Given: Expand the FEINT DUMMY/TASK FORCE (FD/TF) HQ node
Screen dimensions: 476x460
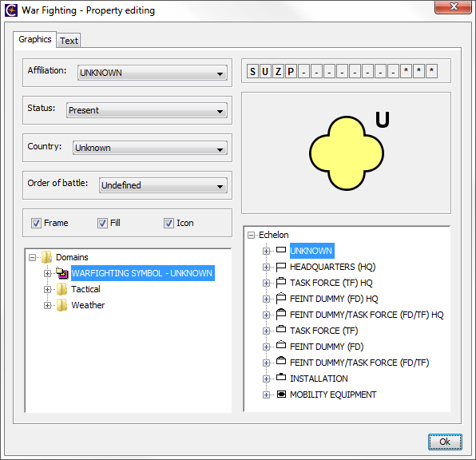Looking at the screenshot, I should [x=266, y=315].
